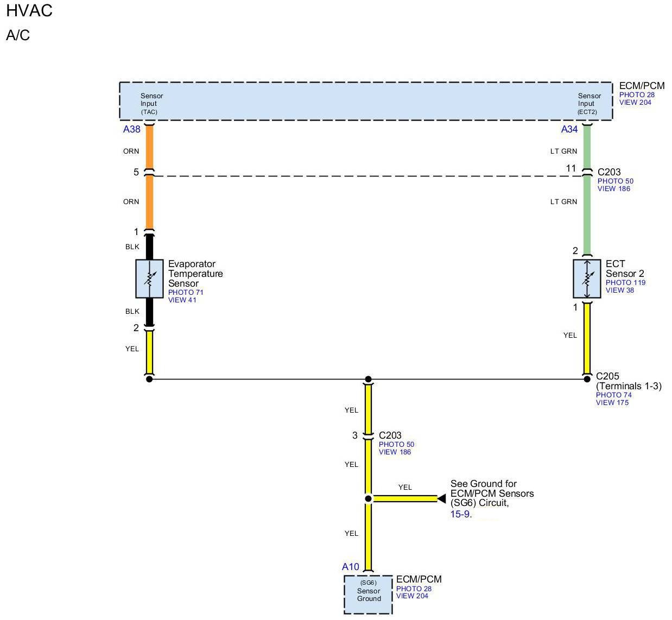672x620 pixels.
Task: Click the C205 splice dot at right
Action: 587,379
